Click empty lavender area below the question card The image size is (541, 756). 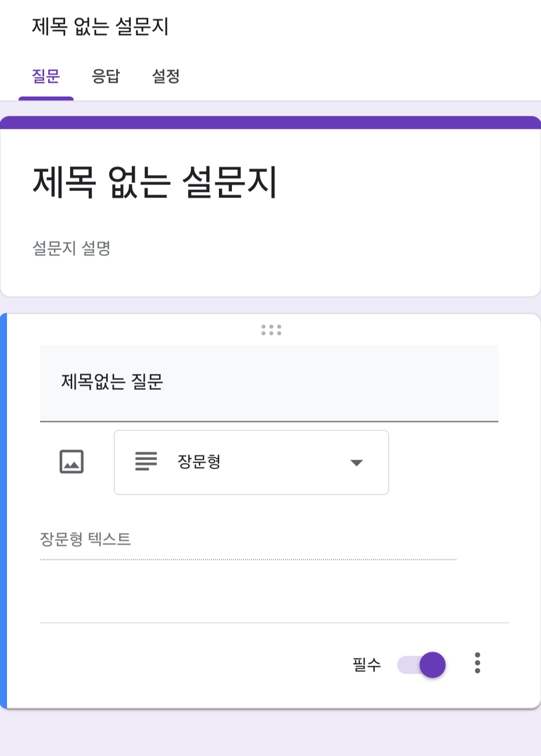click(x=270, y=733)
